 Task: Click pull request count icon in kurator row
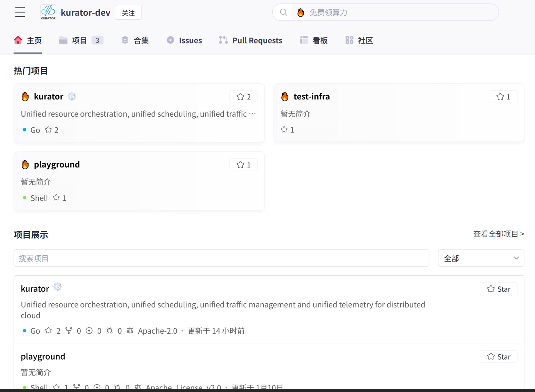109,331
